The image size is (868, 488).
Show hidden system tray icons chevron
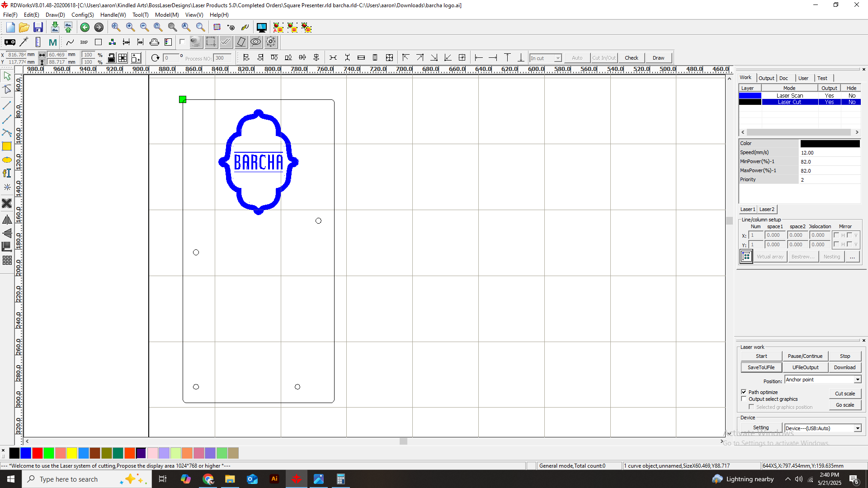coord(788,479)
